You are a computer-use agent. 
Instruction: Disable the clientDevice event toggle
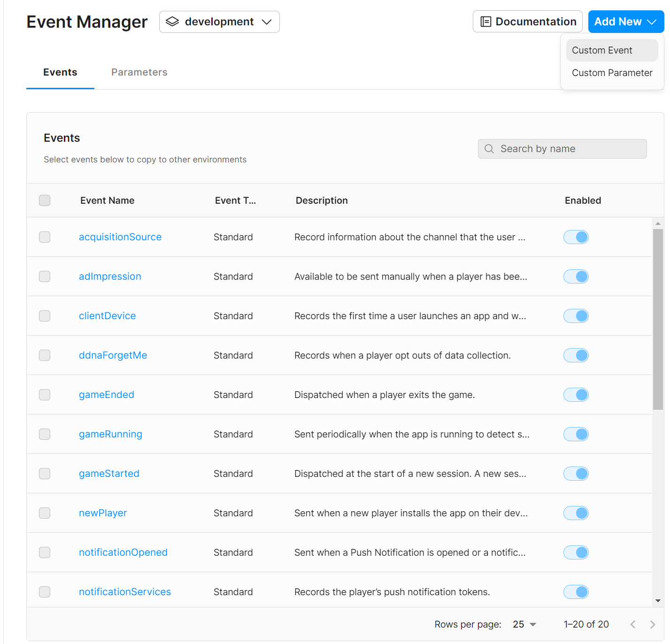click(x=576, y=316)
